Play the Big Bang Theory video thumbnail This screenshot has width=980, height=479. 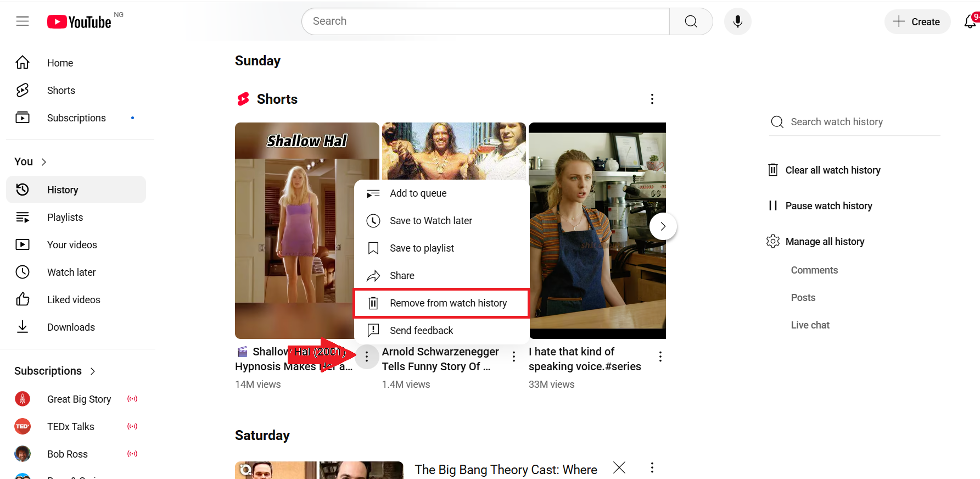pos(319,470)
